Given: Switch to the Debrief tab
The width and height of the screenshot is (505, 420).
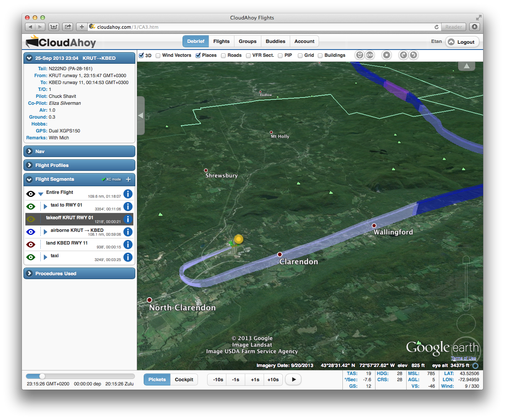Looking at the screenshot, I should [x=196, y=41].
